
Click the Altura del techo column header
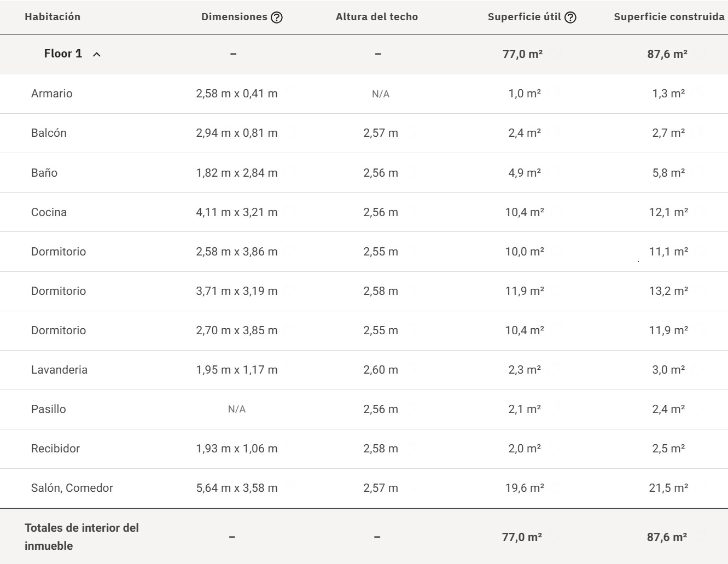(376, 17)
